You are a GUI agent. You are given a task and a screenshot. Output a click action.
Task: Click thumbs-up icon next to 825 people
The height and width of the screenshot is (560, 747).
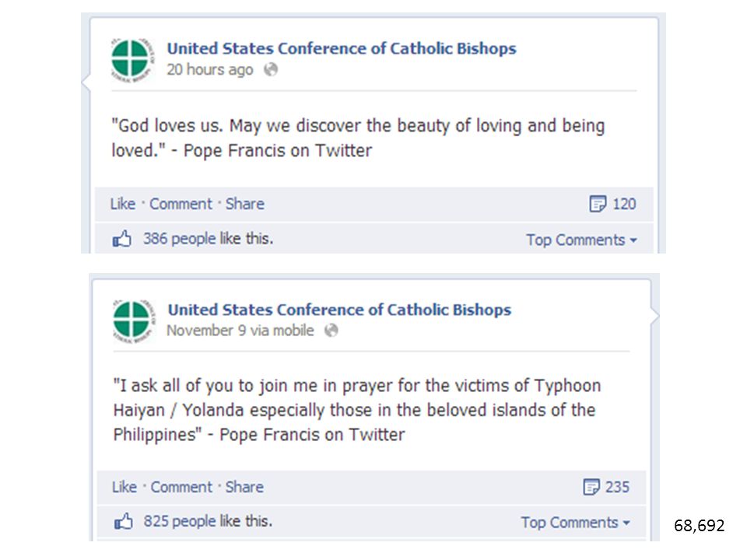point(124,521)
